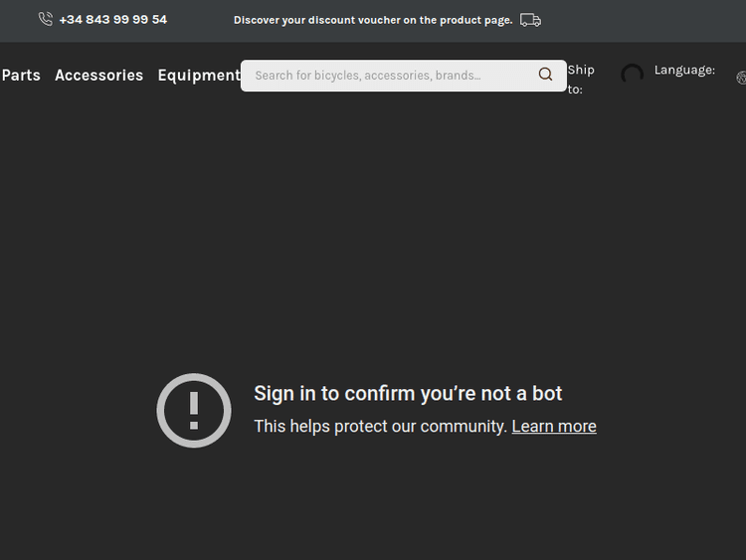Click the phone handset icon
The width and height of the screenshot is (746, 560).
coord(46,19)
